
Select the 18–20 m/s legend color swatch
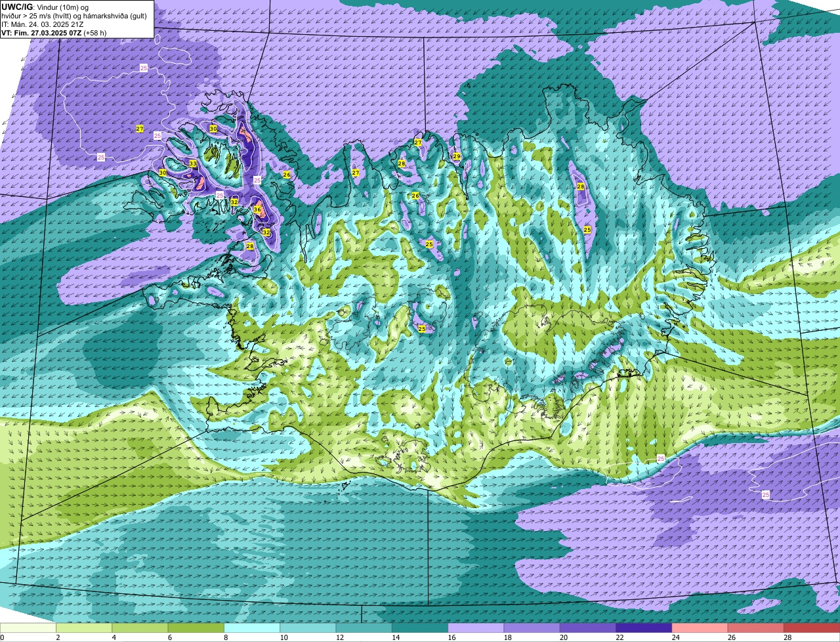(x=532, y=628)
